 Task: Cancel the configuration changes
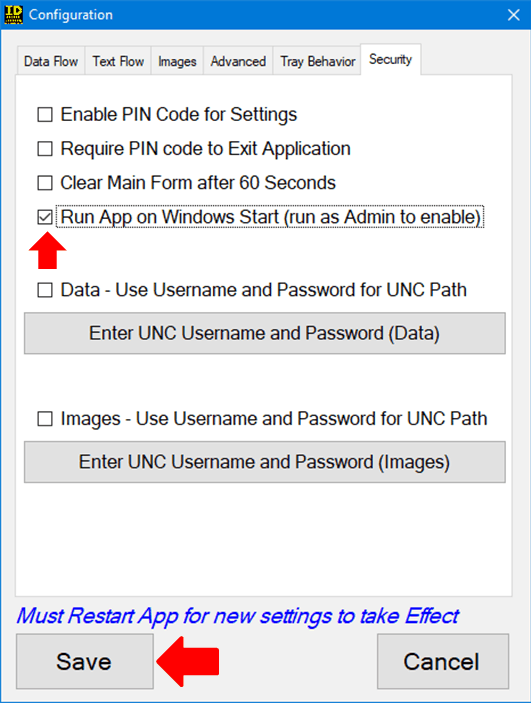point(443,661)
